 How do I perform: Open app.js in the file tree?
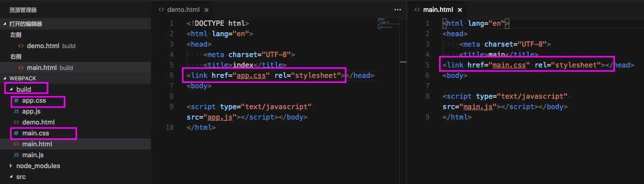pos(31,112)
